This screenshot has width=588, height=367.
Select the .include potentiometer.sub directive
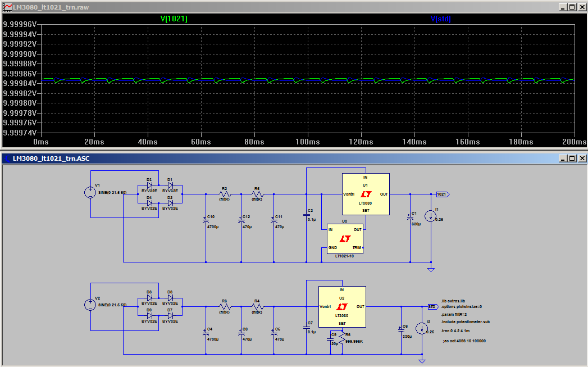coord(466,321)
